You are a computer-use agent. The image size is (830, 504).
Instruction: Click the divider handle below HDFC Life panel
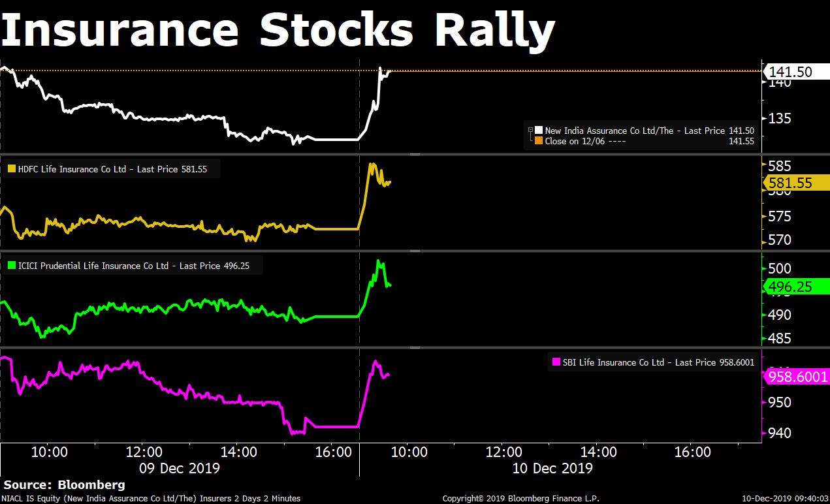(414, 251)
